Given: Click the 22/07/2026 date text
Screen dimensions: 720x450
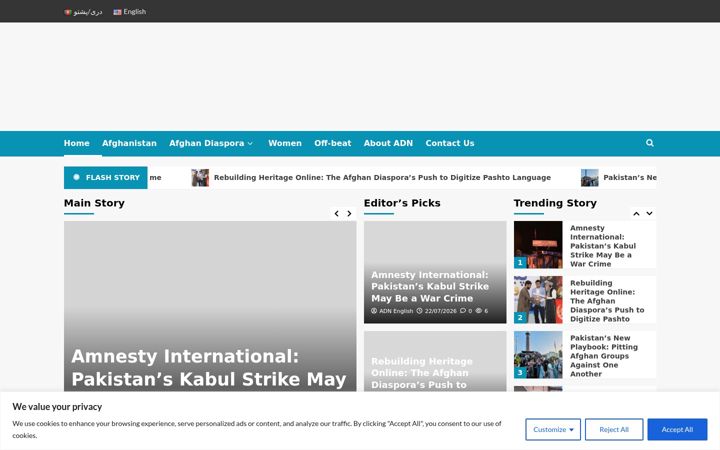Looking at the screenshot, I should tap(440, 311).
